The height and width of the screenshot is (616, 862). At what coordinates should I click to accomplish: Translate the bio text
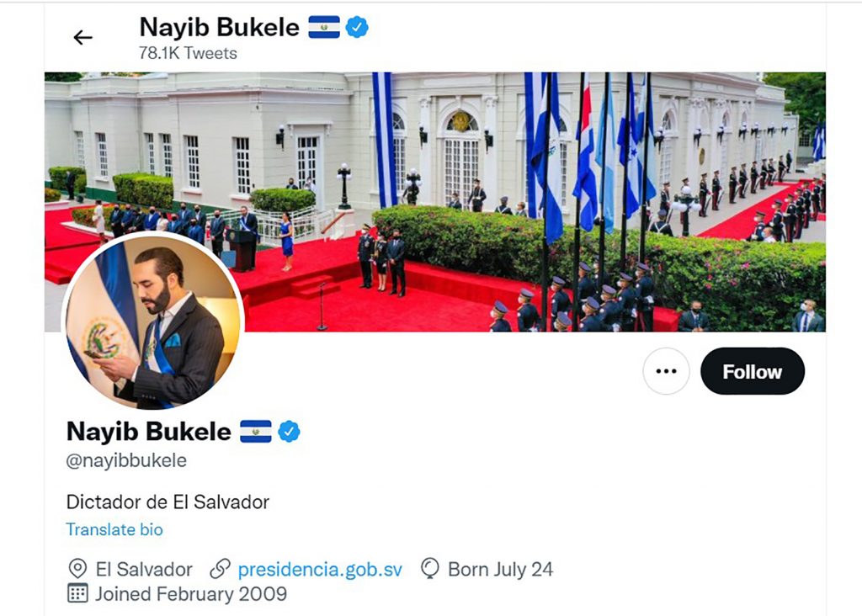pos(114,529)
